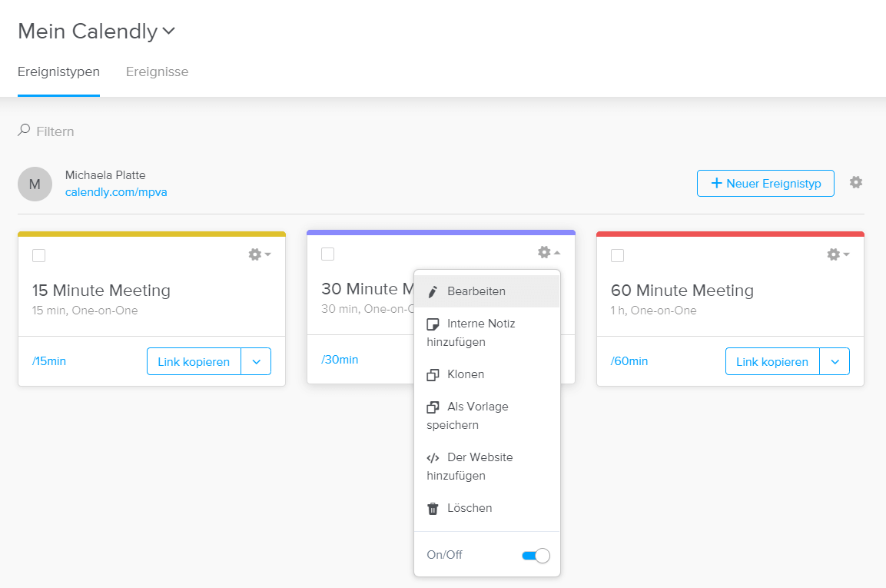The image size is (886, 588).
Task: Click the Michaela Platte name
Action: (x=105, y=175)
